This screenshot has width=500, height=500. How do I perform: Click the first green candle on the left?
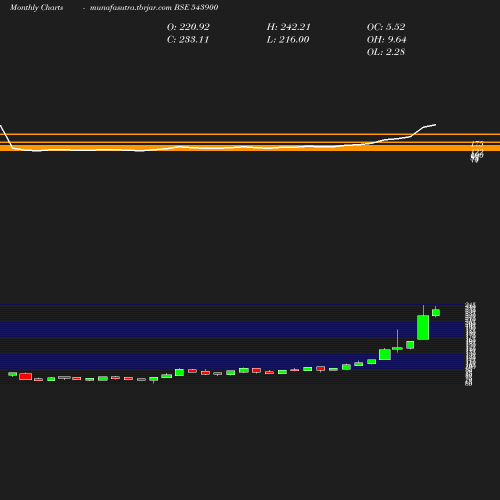point(12,374)
